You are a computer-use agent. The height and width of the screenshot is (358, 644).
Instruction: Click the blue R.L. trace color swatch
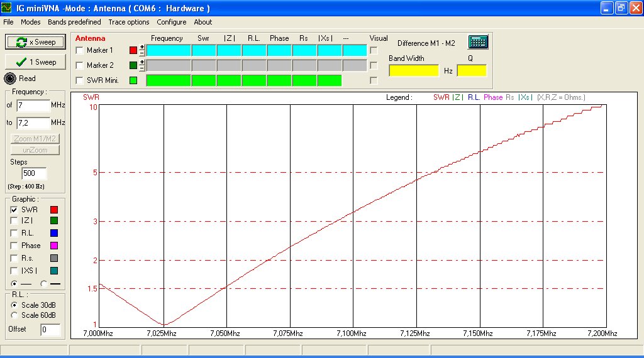(x=54, y=233)
